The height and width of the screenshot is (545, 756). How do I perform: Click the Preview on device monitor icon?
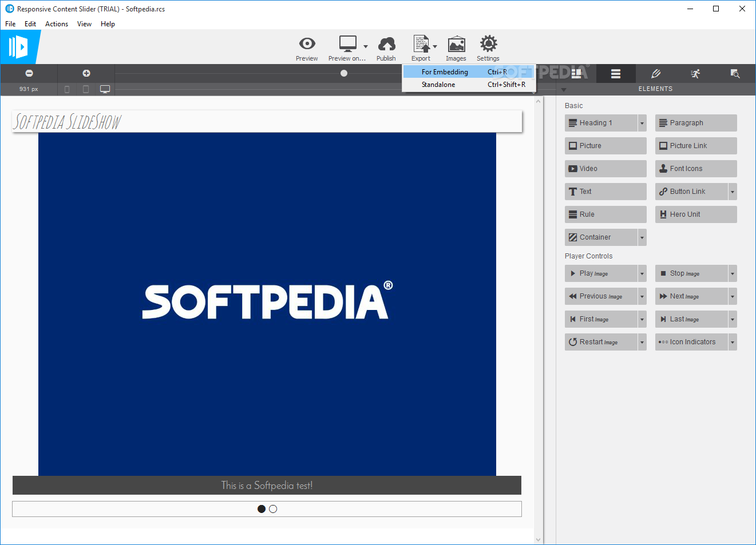click(x=347, y=44)
